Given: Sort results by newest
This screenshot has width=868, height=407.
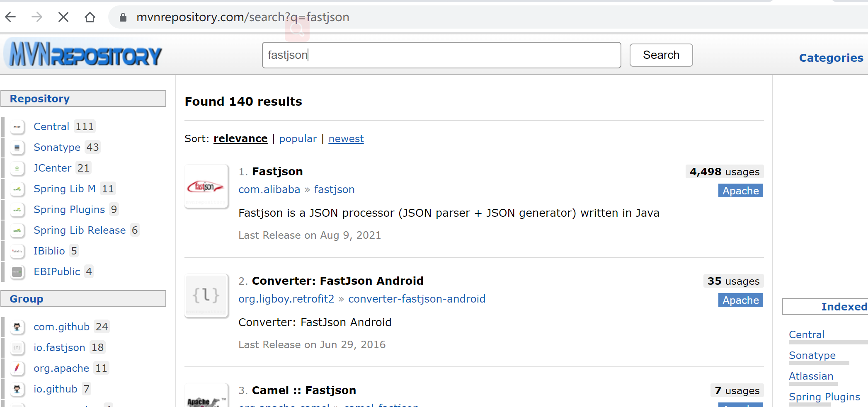Looking at the screenshot, I should (x=346, y=139).
